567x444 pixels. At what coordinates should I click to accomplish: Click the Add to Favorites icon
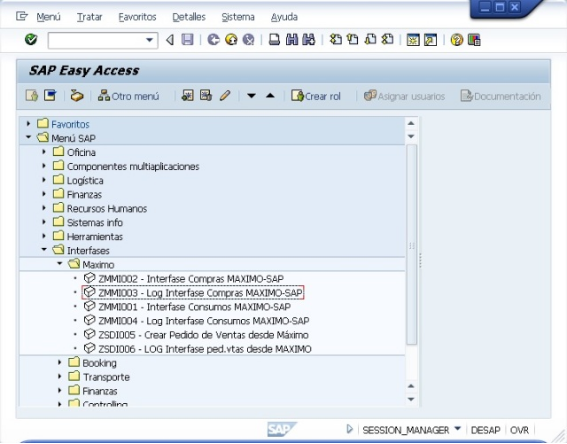pos(188,96)
